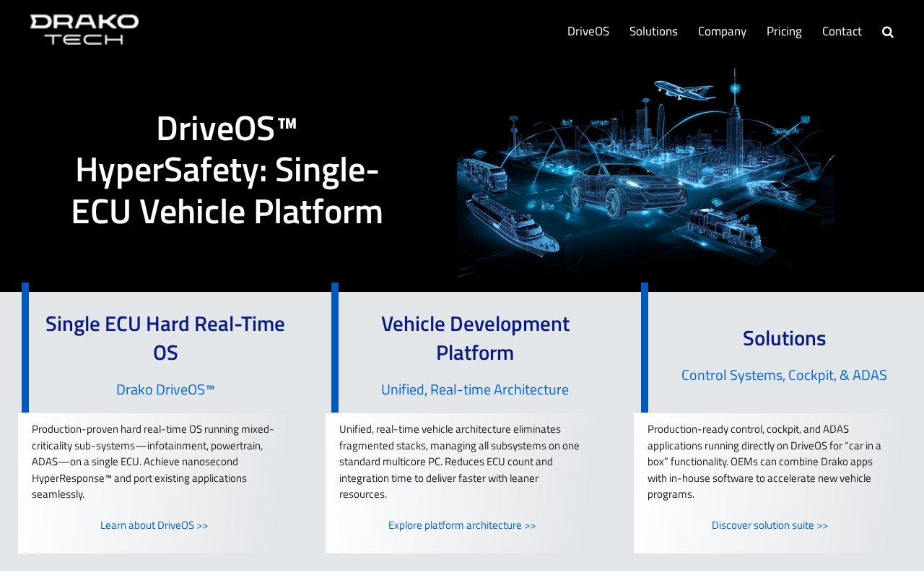Click the Drako Tech logo

[x=84, y=30]
